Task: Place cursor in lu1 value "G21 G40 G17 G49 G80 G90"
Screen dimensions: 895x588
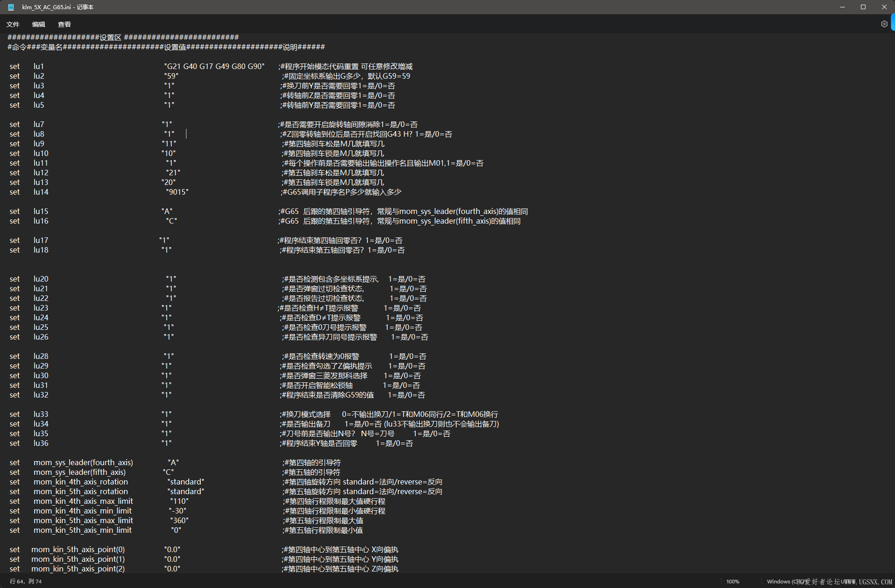Action: tap(214, 66)
